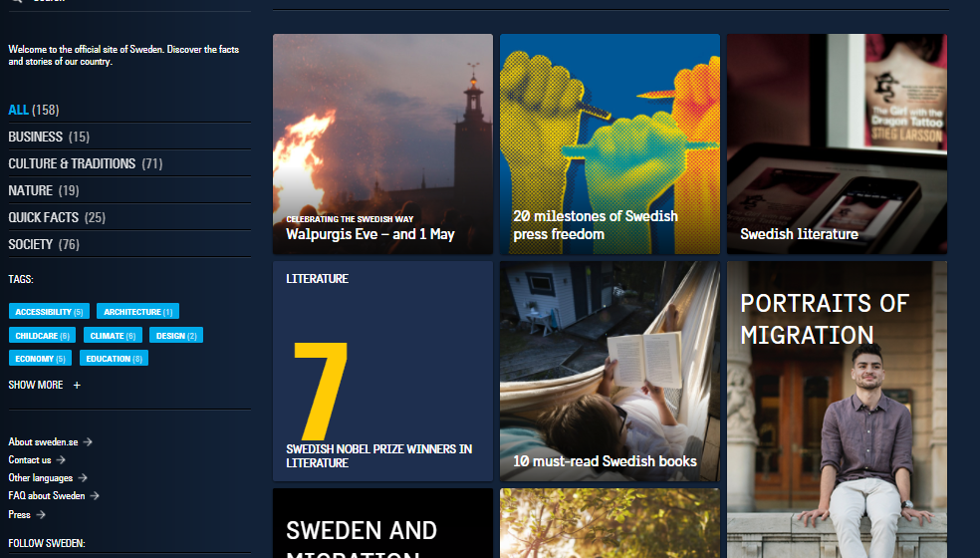Screen dimensions: 980x558
Task: Select the QUICK FACTS category
Action: tap(57, 217)
